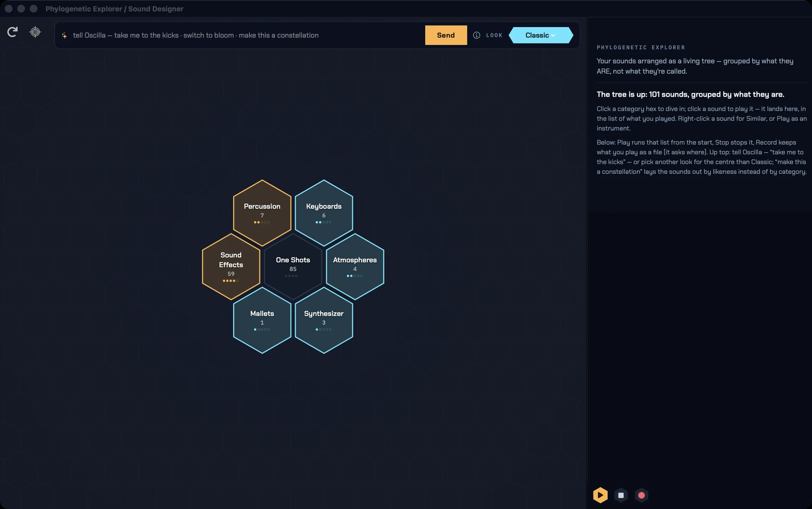812x509 pixels.
Task: Open the Classic look dropdown
Action: [x=541, y=35]
